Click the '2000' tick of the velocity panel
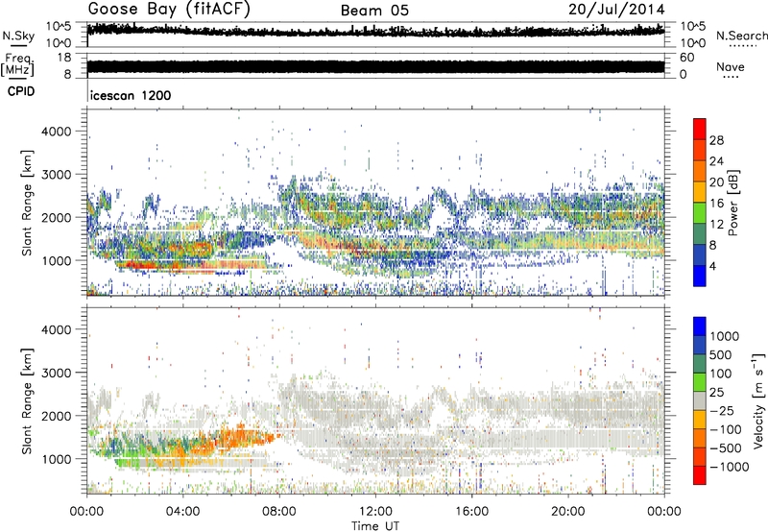Viewport: 768px width, 532px height. pyautogui.click(x=56, y=416)
